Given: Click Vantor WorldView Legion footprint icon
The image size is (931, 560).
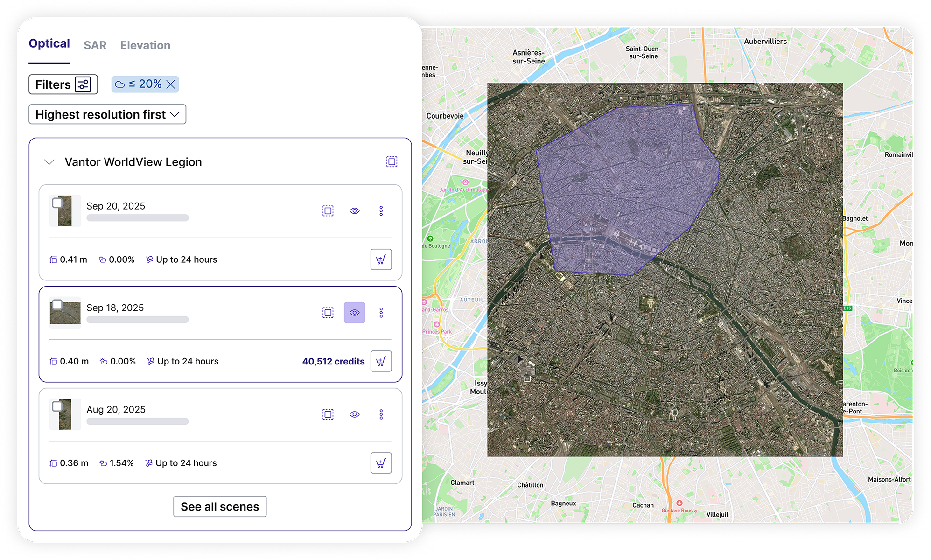Looking at the screenshot, I should tap(392, 162).
